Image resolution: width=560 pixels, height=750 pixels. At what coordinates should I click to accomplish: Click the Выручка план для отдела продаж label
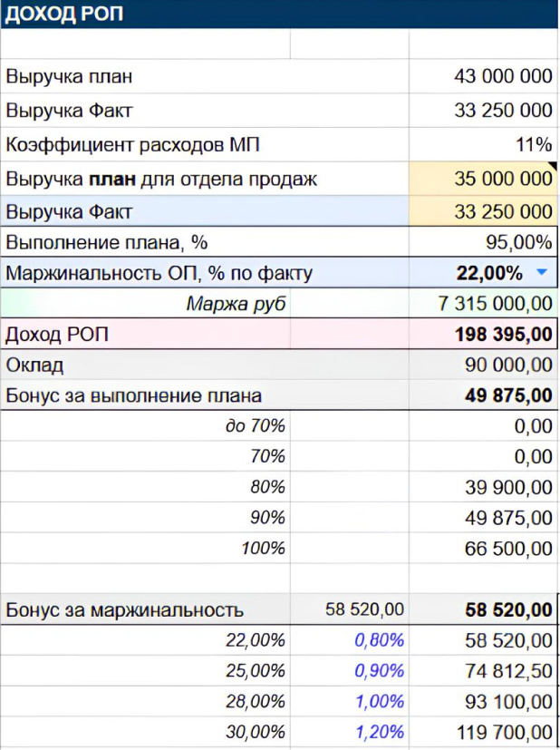pyautogui.click(x=161, y=179)
